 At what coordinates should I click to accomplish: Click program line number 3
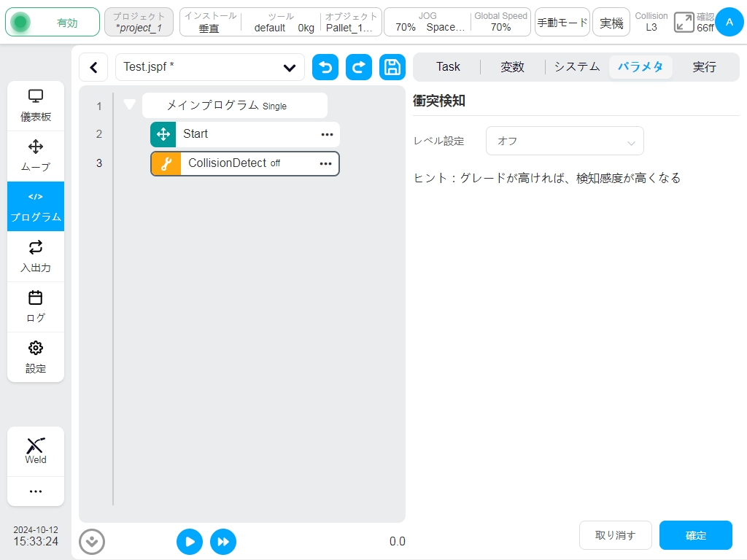(99, 163)
